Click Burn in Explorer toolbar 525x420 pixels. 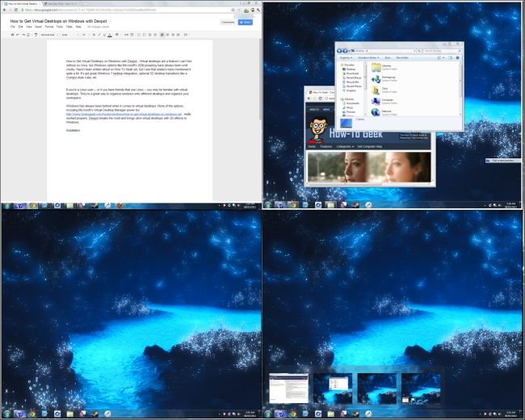click(388, 57)
